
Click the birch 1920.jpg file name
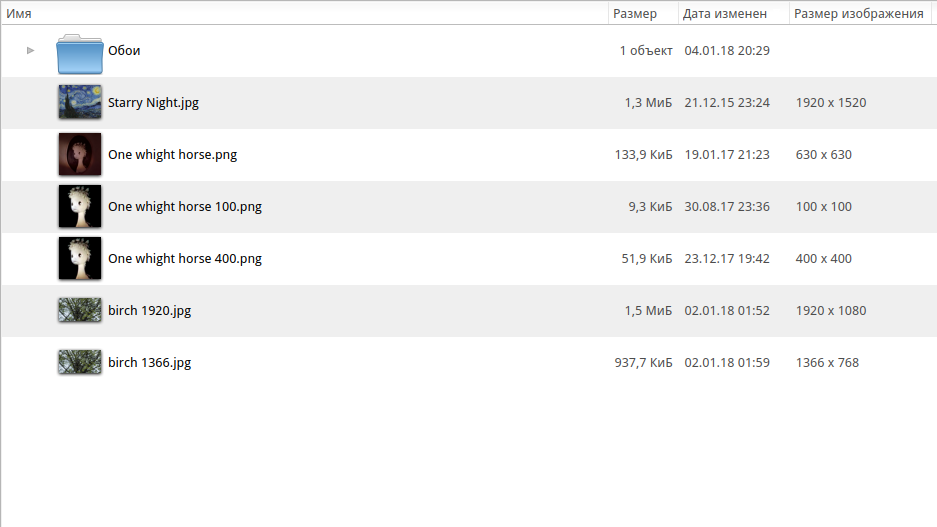coord(149,310)
